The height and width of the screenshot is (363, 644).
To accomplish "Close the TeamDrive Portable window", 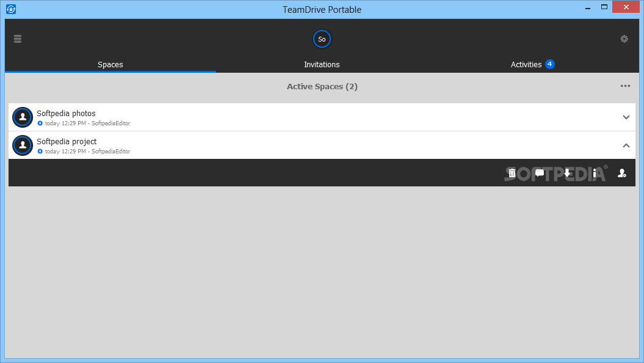I will coord(626,7).
